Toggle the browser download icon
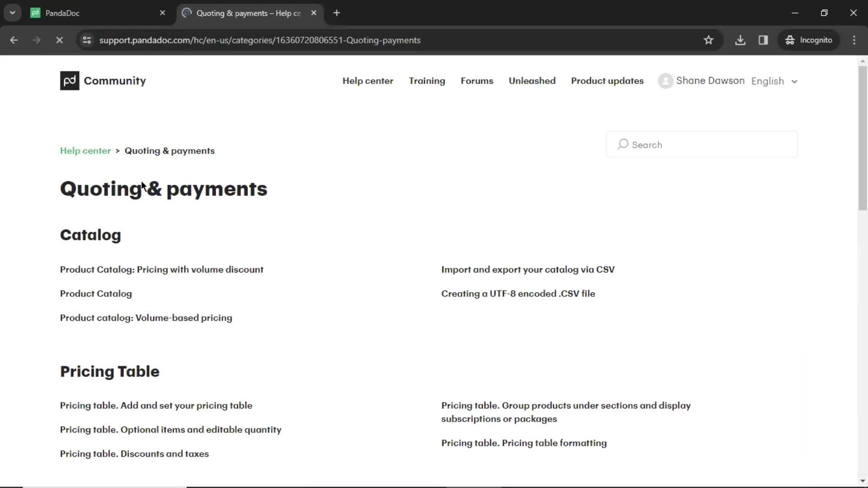868x488 pixels. coord(741,40)
